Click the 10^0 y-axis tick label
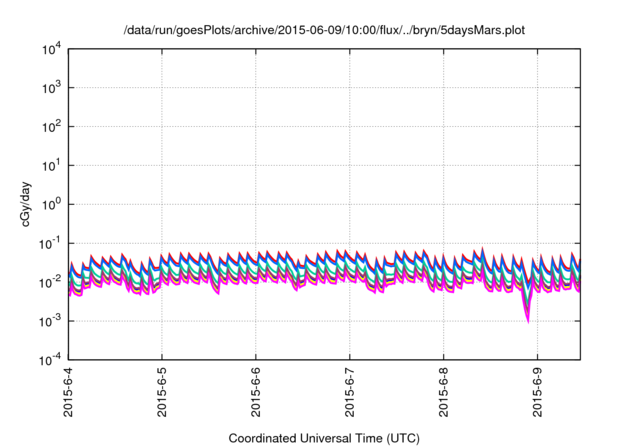The width and height of the screenshot is (640, 448). [x=51, y=205]
